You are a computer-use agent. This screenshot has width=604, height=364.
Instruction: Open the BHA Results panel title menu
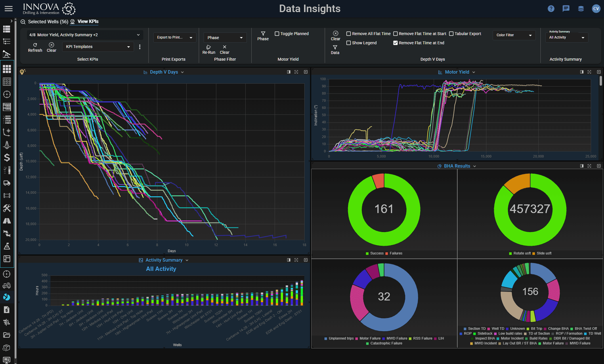click(475, 166)
